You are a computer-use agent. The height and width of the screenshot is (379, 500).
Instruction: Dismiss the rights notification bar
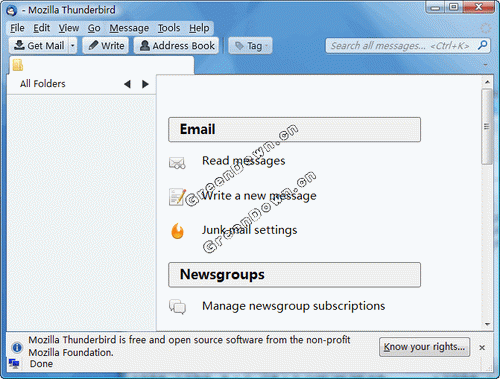tap(482, 348)
